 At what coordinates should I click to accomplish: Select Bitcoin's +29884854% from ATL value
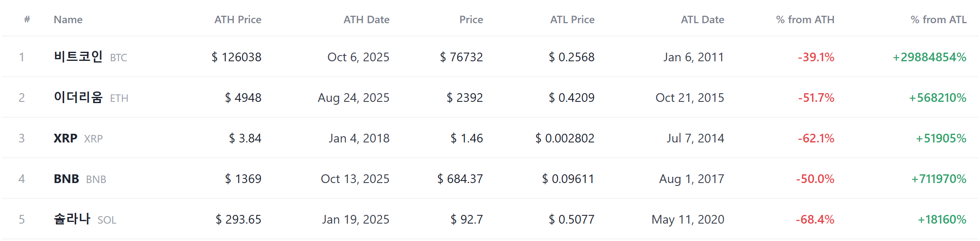tap(930, 57)
